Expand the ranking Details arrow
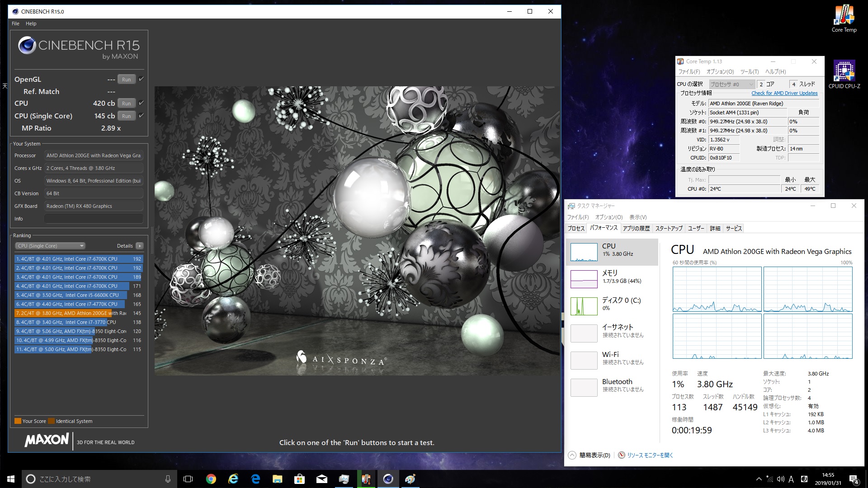Image resolution: width=868 pixels, height=488 pixels. point(139,246)
